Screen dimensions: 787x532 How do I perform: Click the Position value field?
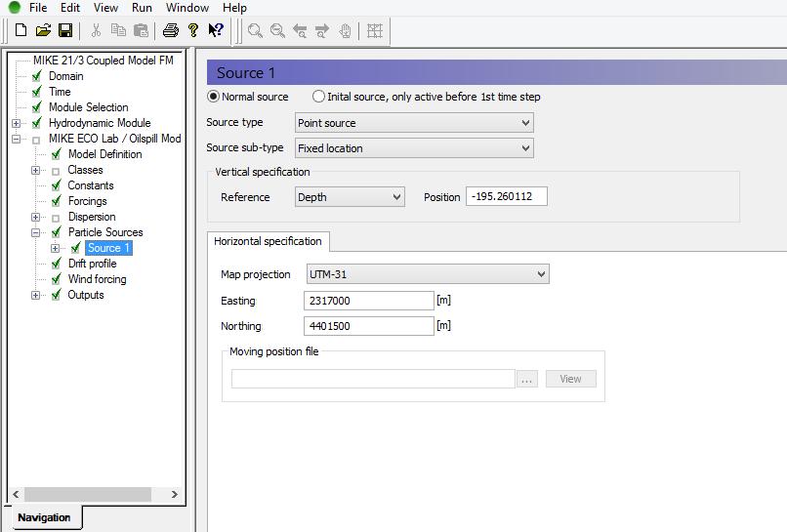(x=507, y=196)
